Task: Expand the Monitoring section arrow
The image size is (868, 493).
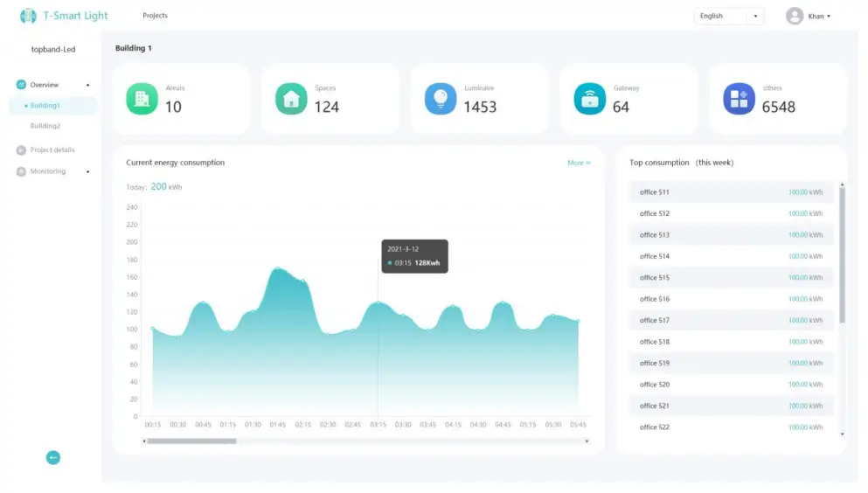Action: (x=88, y=172)
